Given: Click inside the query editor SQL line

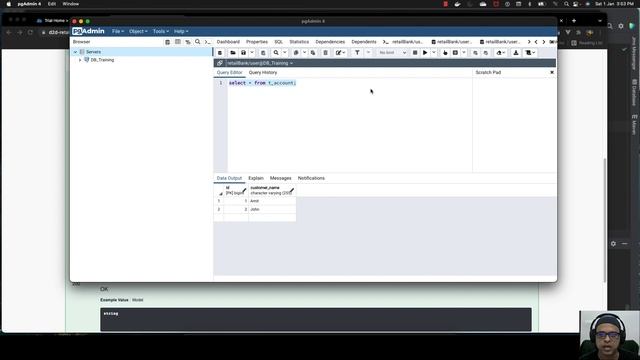Looking at the screenshot, I should 262,83.
